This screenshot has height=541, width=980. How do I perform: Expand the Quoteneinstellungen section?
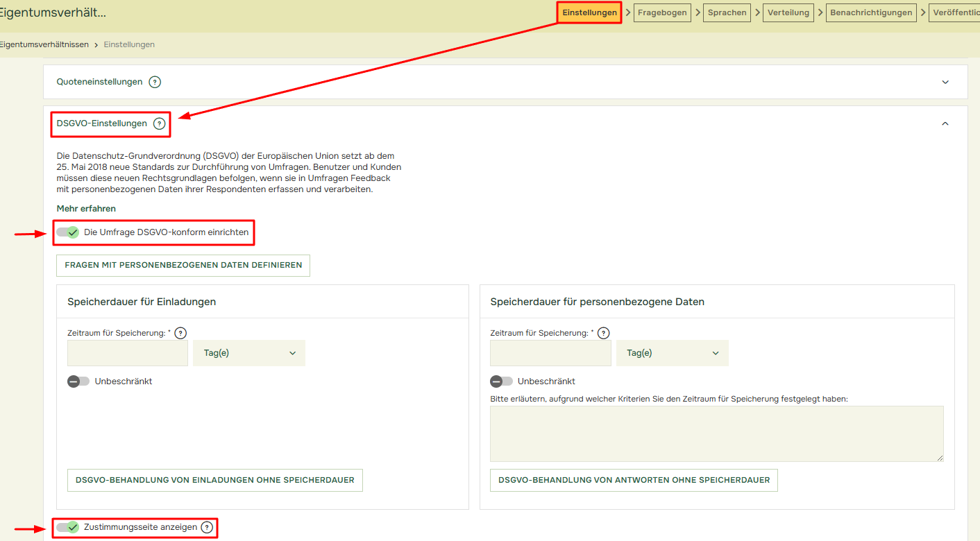tap(945, 82)
